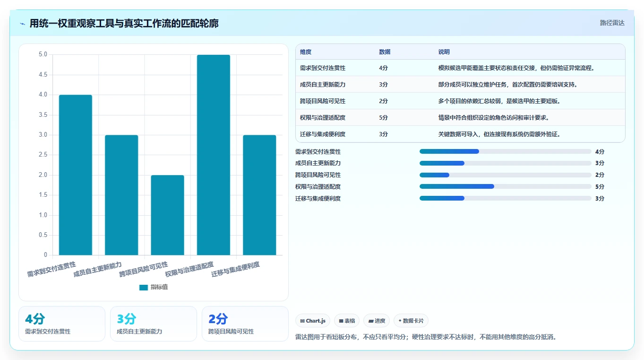644x360 pixels.
Task: Click the 维度 column header
Action: (306, 52)
